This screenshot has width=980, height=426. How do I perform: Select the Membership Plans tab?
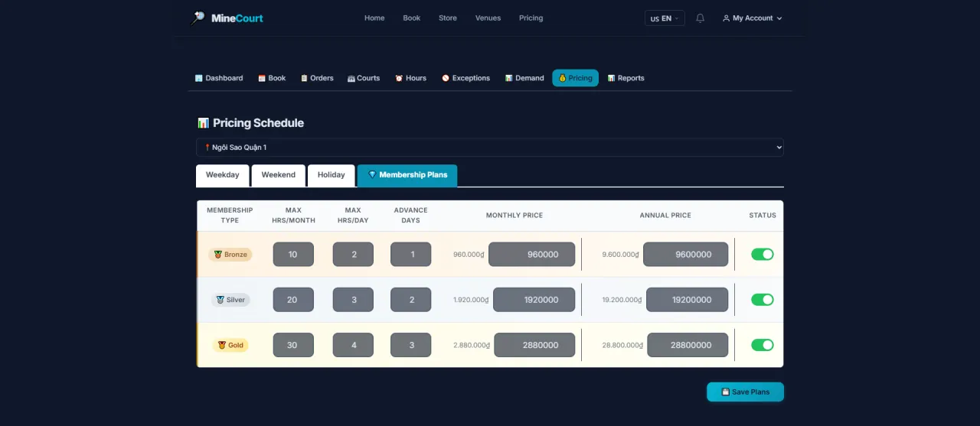(407, 175)
